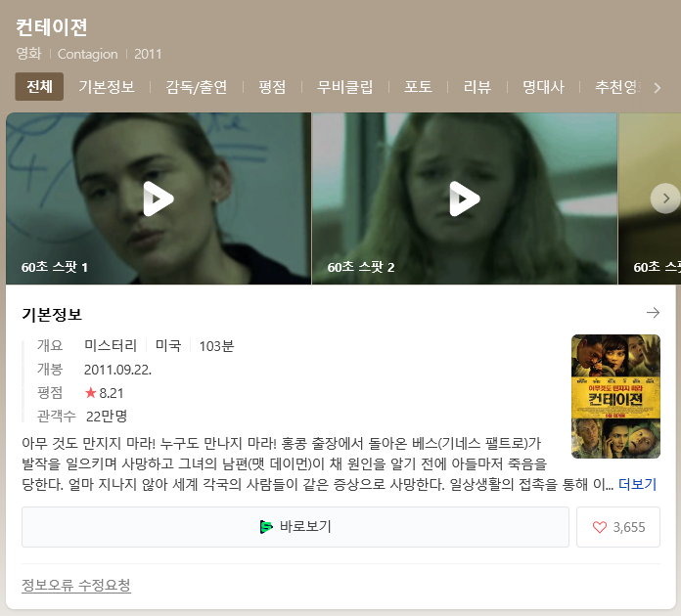Click the 바로보기 watch button

(x=295, y=527)
